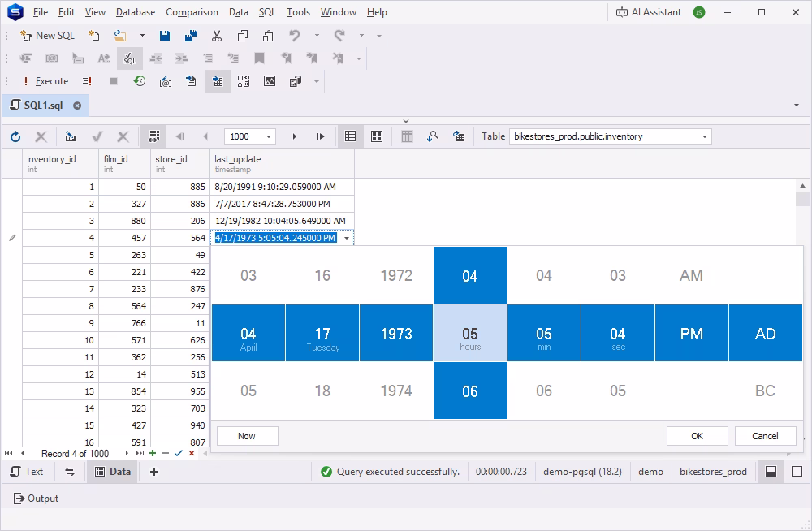Select AM in the picker
This screenshot has height=531, width=812.
click(691, 275)
